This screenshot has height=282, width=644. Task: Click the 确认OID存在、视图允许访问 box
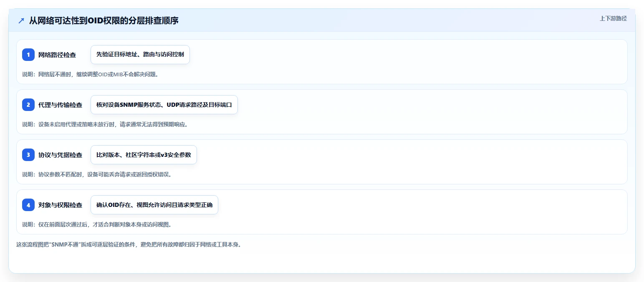coord(154,205)
